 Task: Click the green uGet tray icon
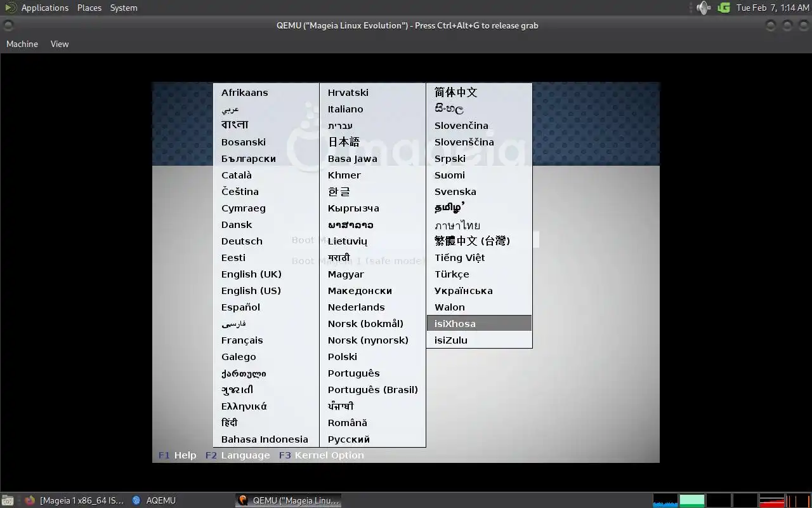pos(724,8)
